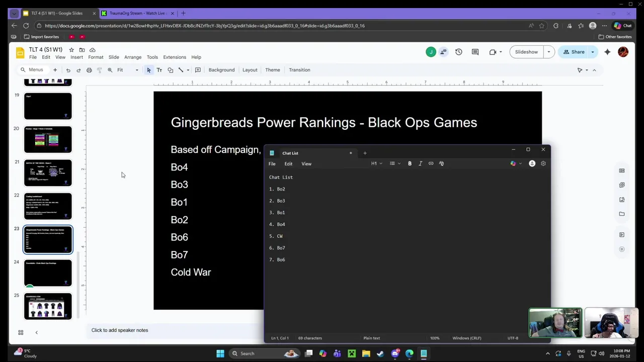This screenshot has height=362, width=644.
Task: Open the Extensions menu
Action: 175,57
